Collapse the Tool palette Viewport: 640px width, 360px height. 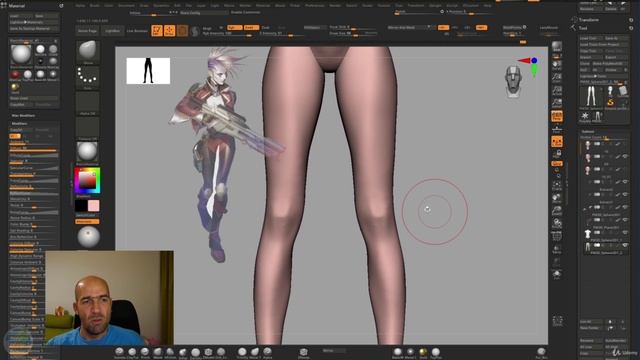point(583,28)
